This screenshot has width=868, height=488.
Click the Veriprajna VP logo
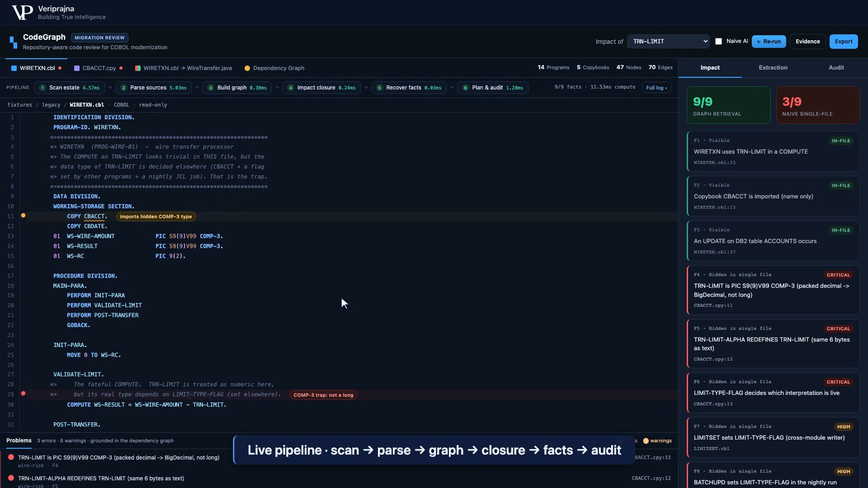[22, 13]
